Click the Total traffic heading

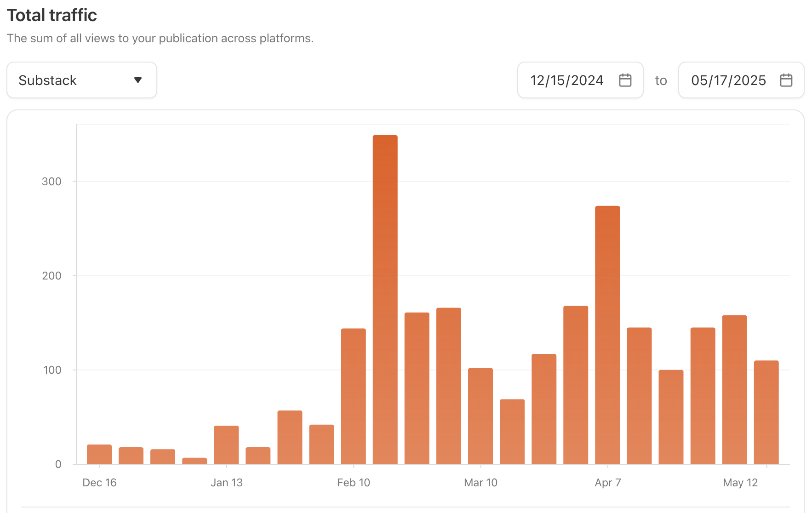pos(51,15)
